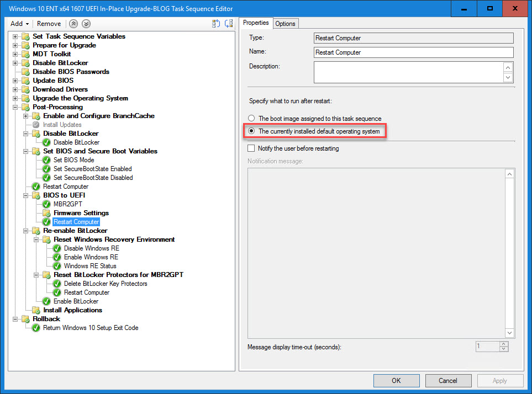532x394 pixels.
Task: Collapse the Post-Processing group
Action: coord(16,107)
